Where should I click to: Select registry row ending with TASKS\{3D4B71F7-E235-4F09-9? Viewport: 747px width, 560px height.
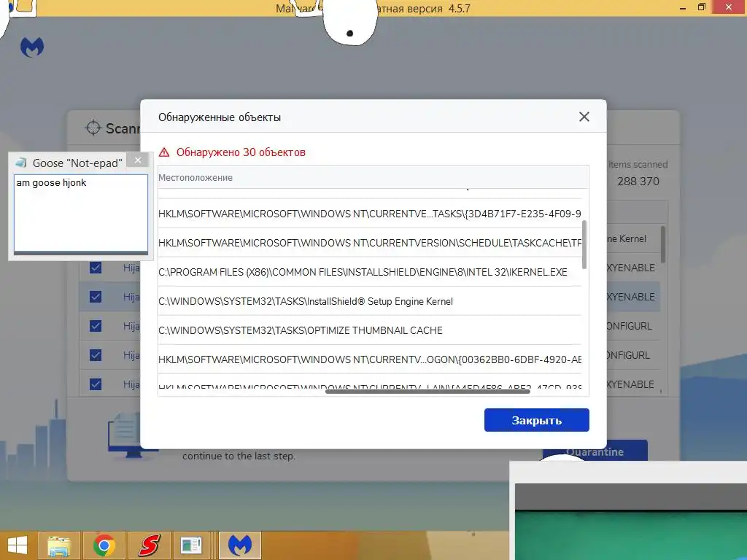point(370,214)
